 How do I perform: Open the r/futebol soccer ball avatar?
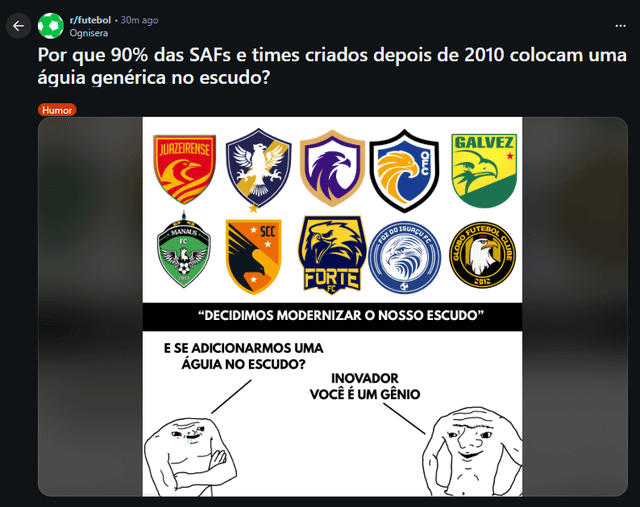tap(51, 26)
